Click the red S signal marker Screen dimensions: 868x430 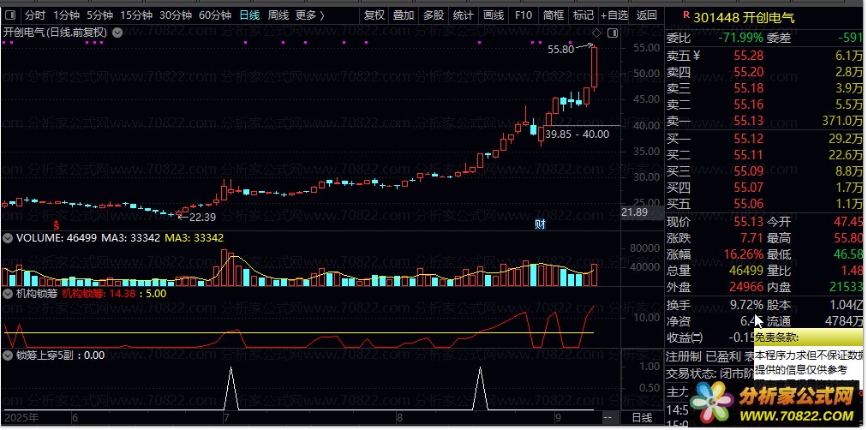coord(56,224)
